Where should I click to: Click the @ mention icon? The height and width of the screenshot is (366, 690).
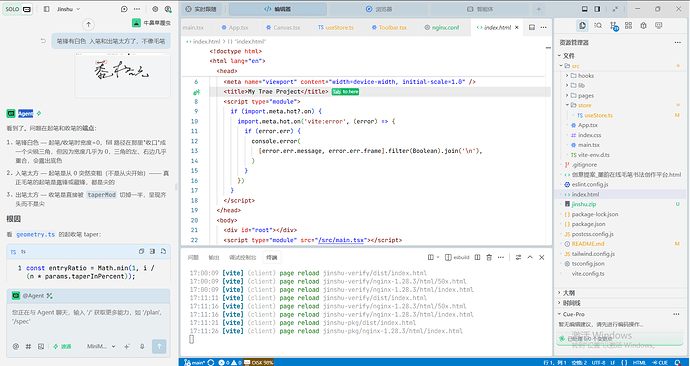(x=16, y=346)
